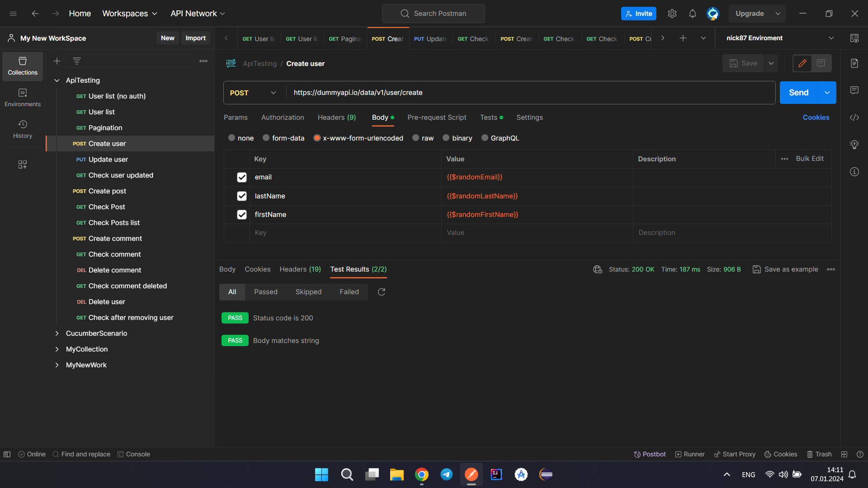Select the binary body type
Viewport: 868px width, 488px height.
coord(446,138)
